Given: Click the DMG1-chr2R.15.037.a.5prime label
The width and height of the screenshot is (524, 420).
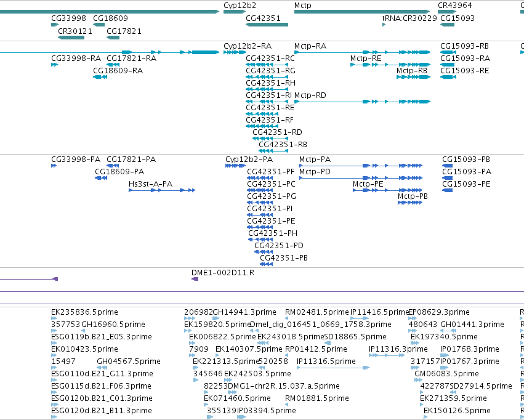Looking at the screenshot, I should 284,386.
